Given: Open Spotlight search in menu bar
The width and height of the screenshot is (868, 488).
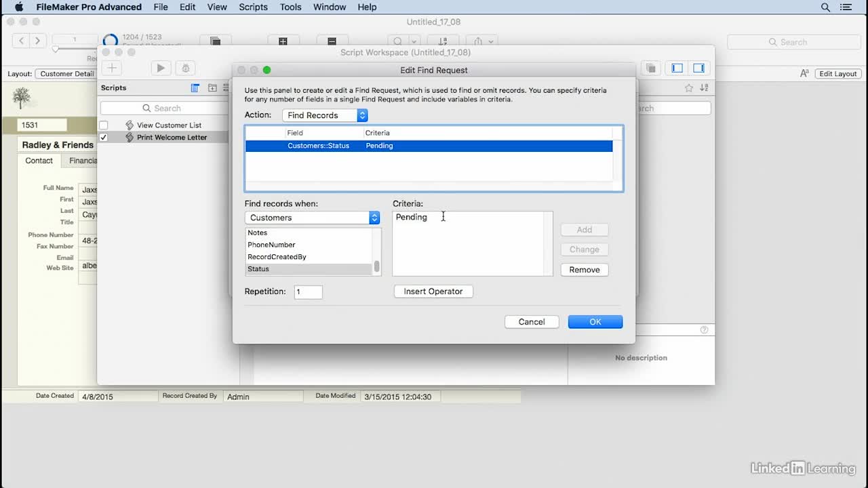Looking at the screenshot, I should click(825, 7).
